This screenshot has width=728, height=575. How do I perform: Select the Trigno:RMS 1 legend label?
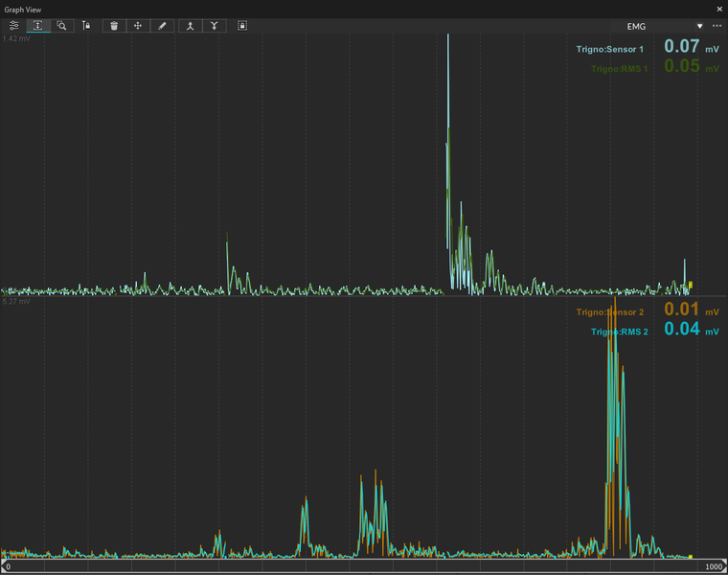point(619,69)
